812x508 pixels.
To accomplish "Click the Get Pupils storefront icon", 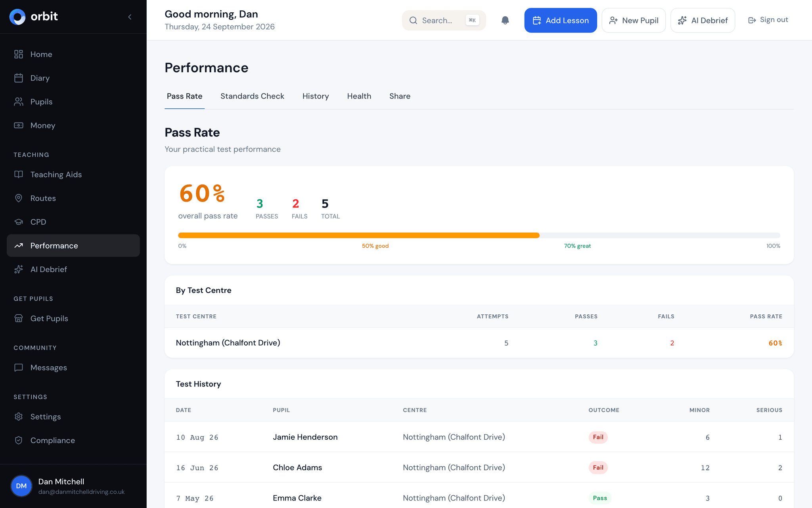I will (x=19, y=319).
